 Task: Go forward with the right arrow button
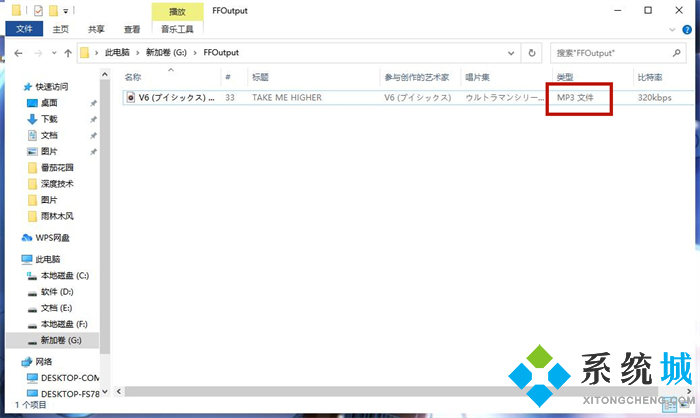[x=38, y=53]
